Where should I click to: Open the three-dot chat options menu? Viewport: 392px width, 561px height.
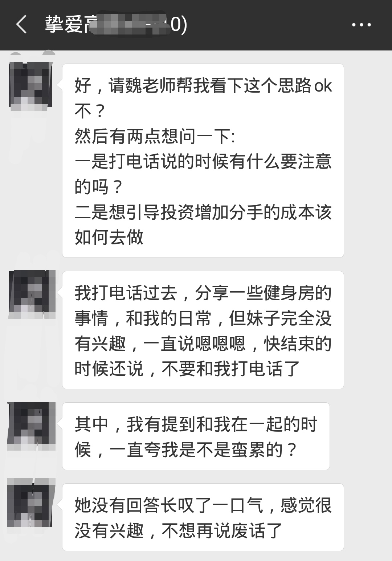click(x=362, y=25)
